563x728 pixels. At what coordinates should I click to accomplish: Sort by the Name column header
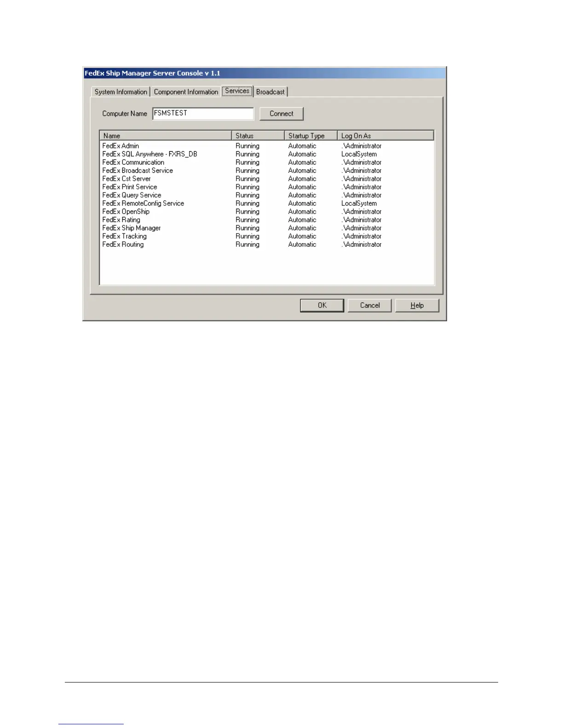[166, 136]
